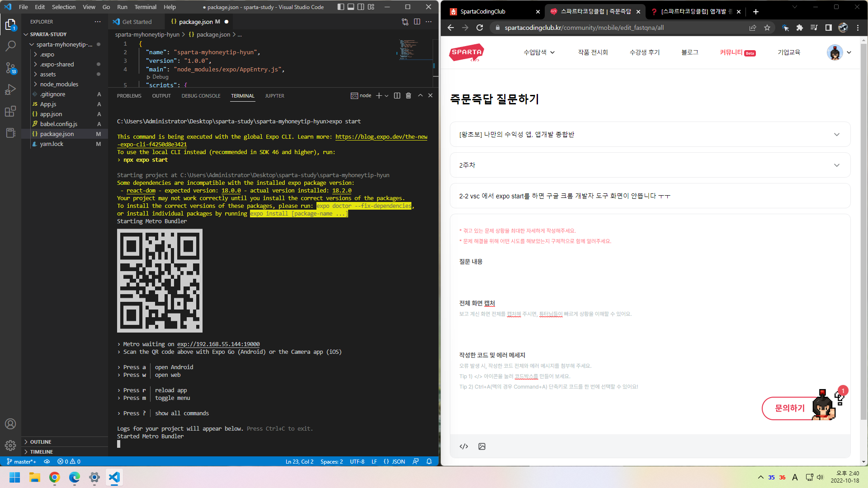Open File Explorer from taskbar

(35, 477)
